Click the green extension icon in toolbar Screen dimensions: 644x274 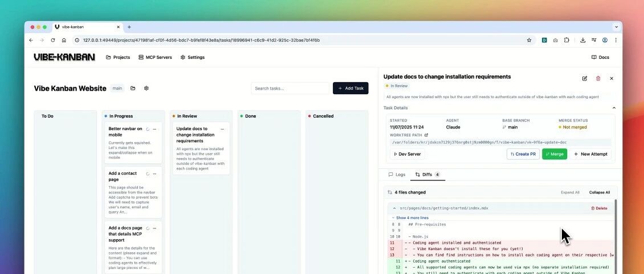544,41
